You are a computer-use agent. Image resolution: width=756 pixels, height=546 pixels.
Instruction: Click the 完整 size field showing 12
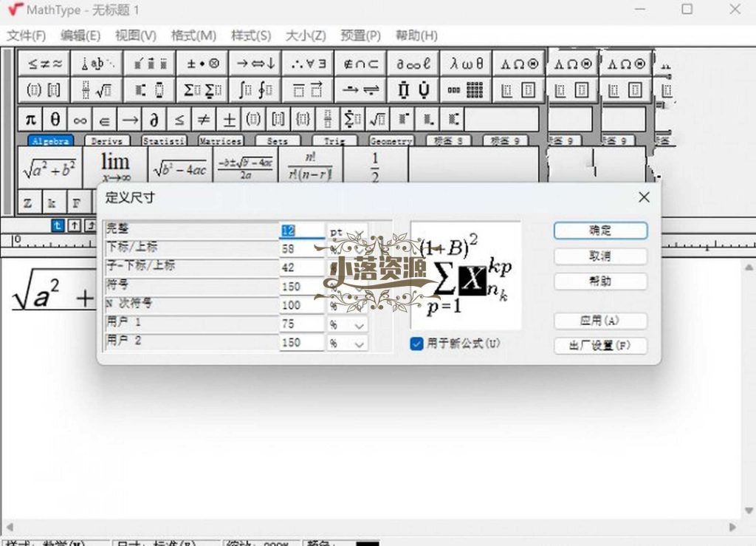pos(302,231)
